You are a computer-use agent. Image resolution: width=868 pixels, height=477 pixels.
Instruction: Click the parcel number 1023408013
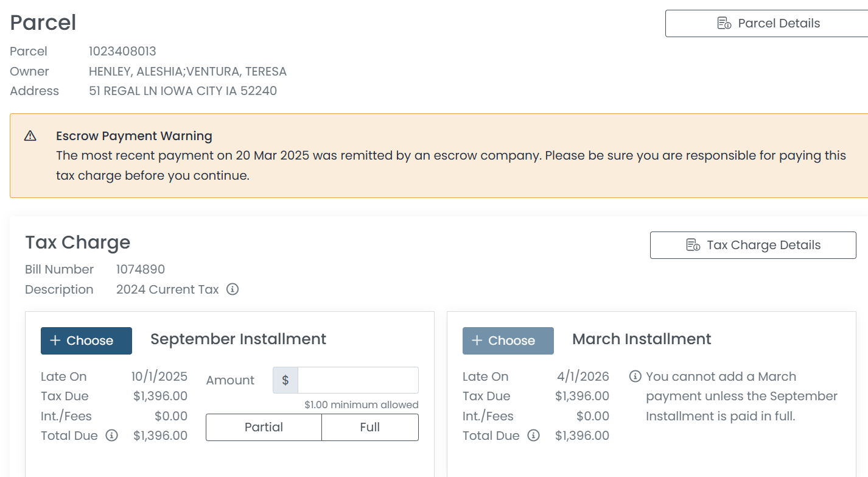point(122,51)
